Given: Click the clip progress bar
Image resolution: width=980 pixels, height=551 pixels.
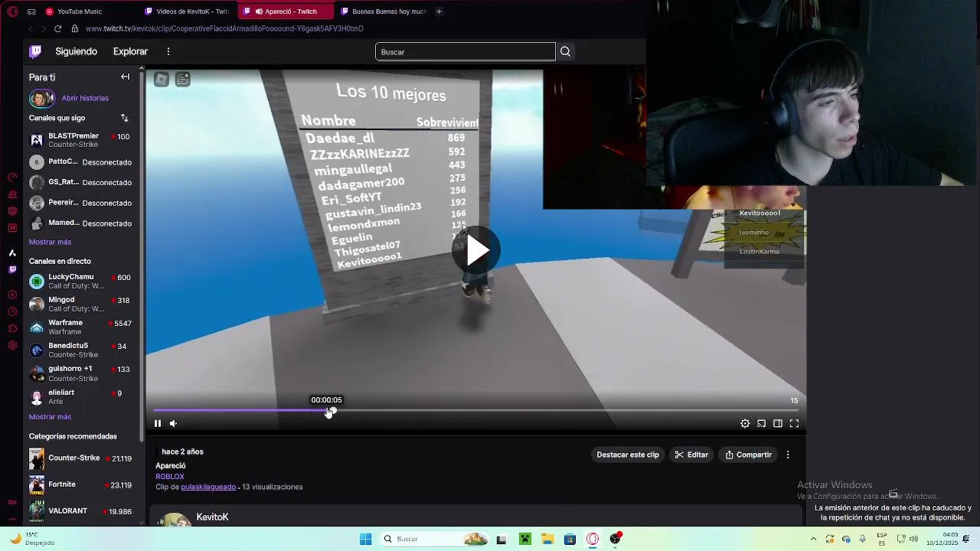Looking at the screenshot, I should point(475,411).
